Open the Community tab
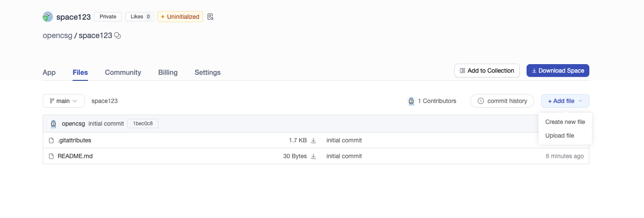The height and width of the screenshot is (218, 644). [123, 72]
